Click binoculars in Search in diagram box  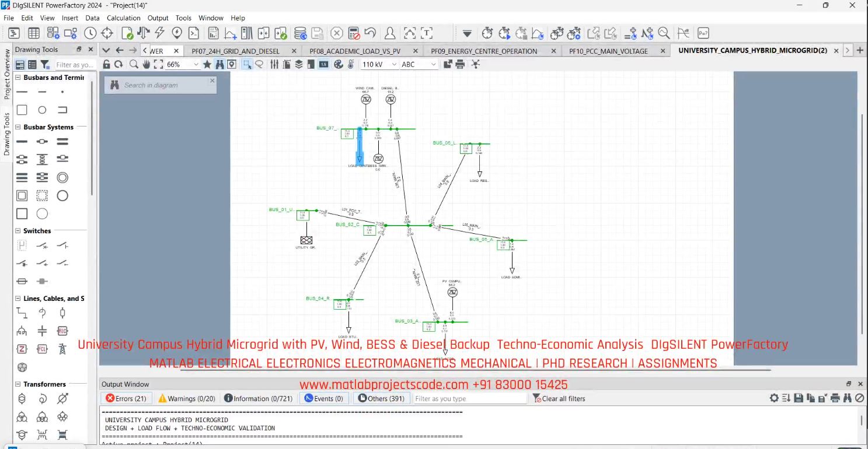(x=114, y=85)
